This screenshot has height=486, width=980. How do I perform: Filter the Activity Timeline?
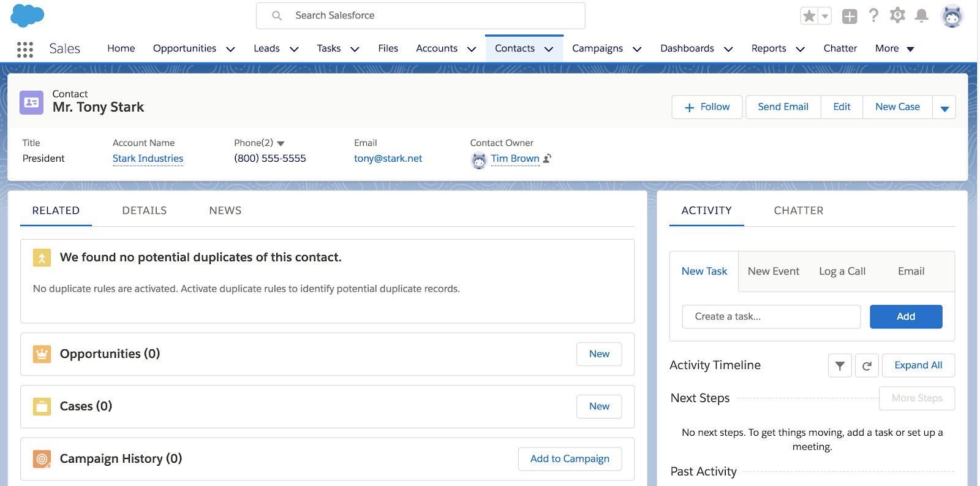point(840,366)
